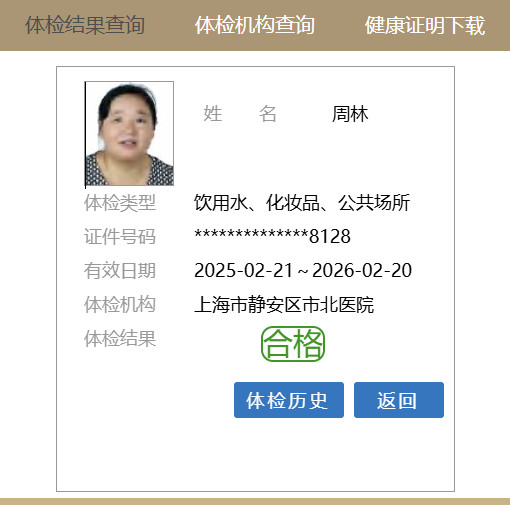Click the green 合格 result stamp
This screenshot has width=510, height=505.
point(293,344)
